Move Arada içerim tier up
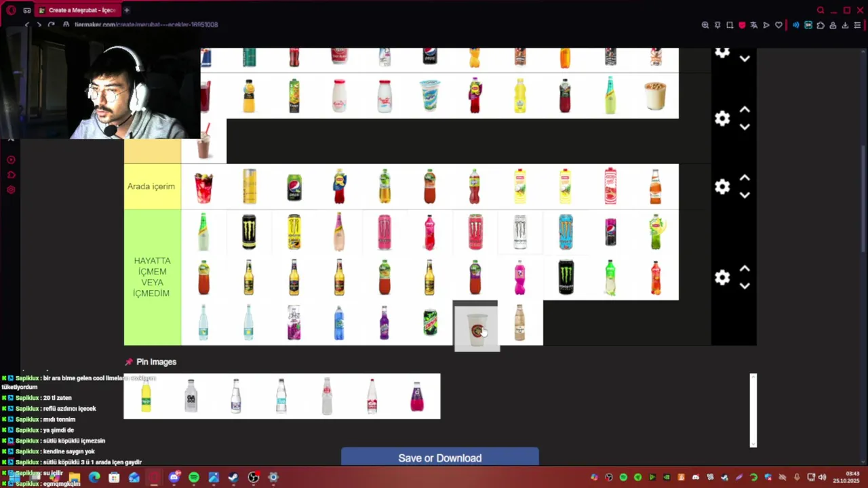Viewport: 868px width, 488px height. point(745,178)
